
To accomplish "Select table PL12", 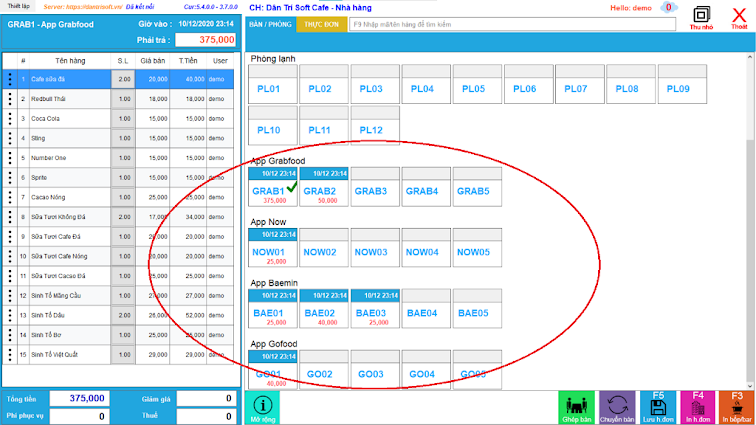I will coord(375,125).
